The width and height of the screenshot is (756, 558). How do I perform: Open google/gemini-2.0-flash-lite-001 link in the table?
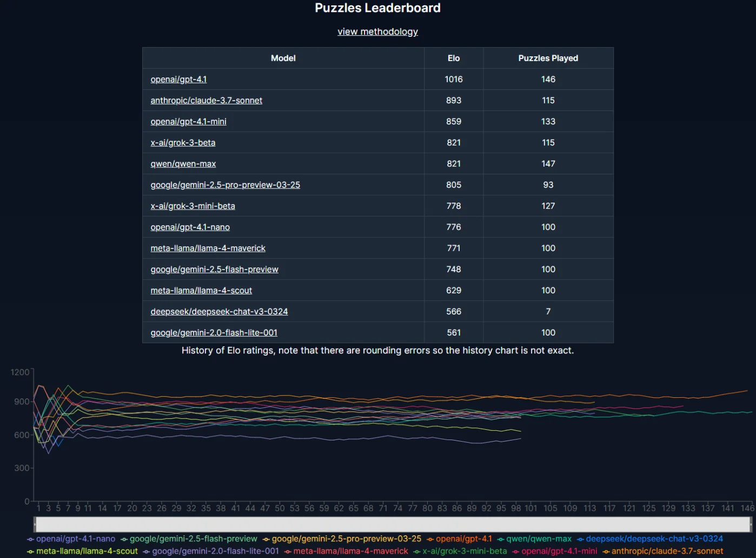pyautogui.click(x=214, y=332)
